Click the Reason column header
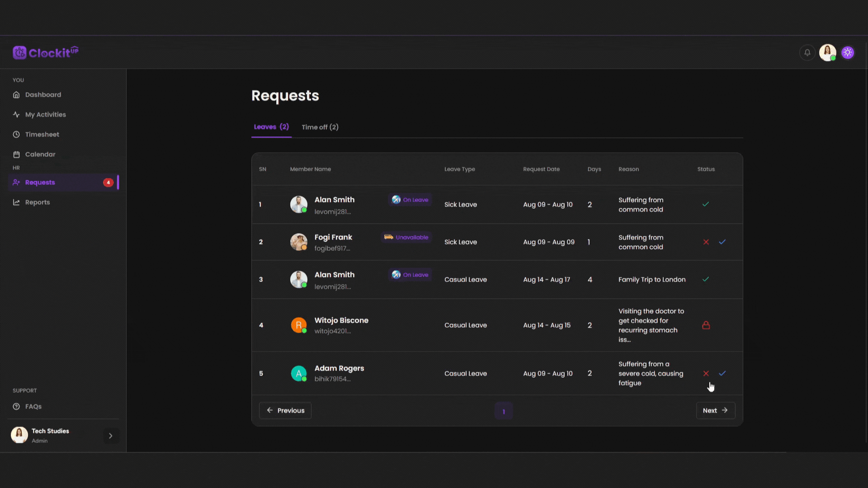 628,169
